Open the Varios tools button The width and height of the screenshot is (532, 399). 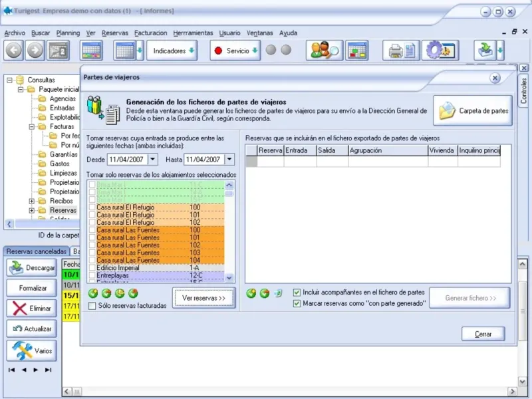coord(31,350)
